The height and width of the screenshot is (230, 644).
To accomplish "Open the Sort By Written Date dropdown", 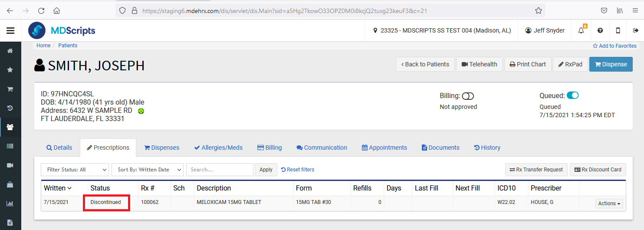I will click(x=148, y=170).
